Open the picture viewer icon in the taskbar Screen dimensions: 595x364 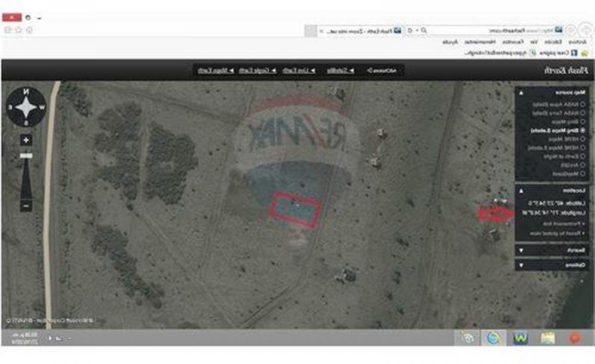[547, 338]
